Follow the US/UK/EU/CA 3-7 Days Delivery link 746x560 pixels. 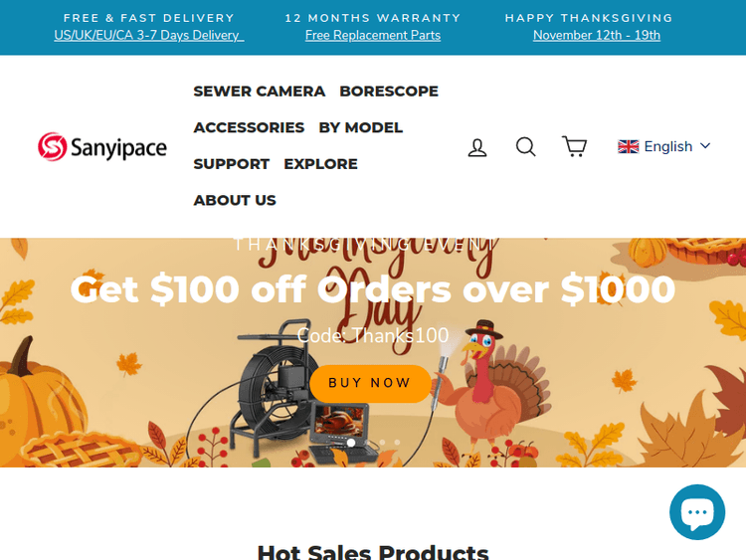tap(149, 35)
